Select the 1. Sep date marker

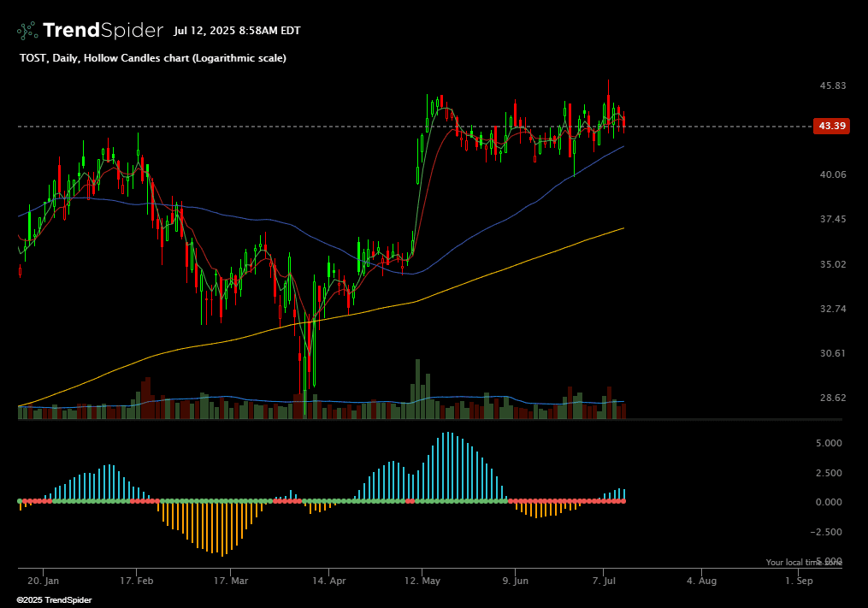click(799, 581)
